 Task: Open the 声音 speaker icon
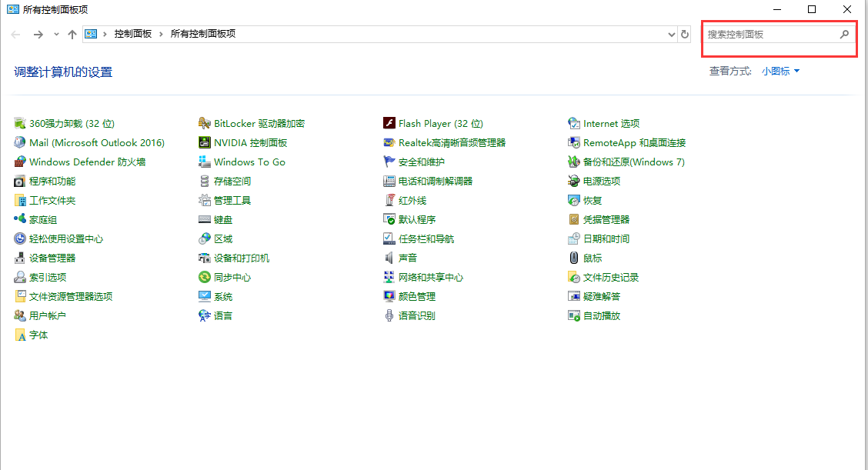pos(389,258)
